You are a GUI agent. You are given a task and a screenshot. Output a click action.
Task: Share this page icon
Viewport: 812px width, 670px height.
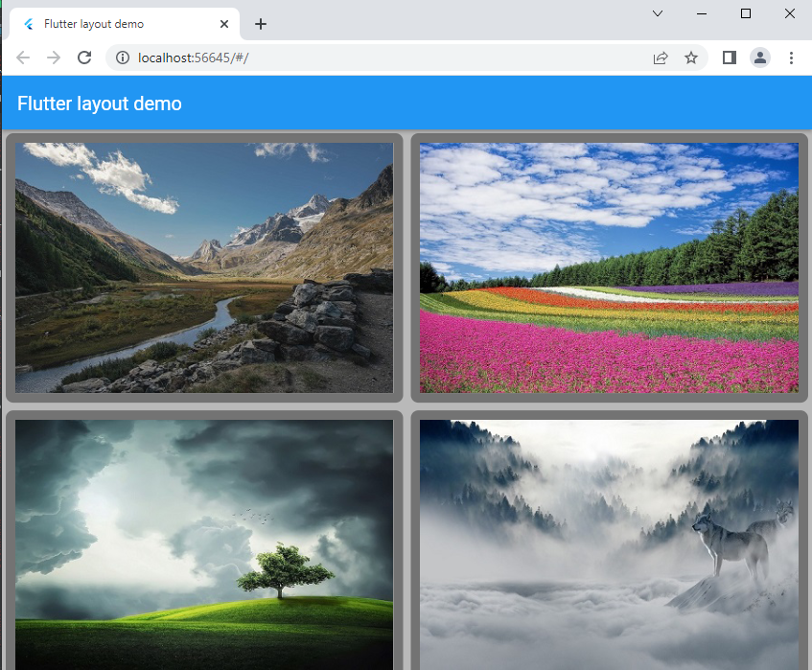[x=661, y=58]
